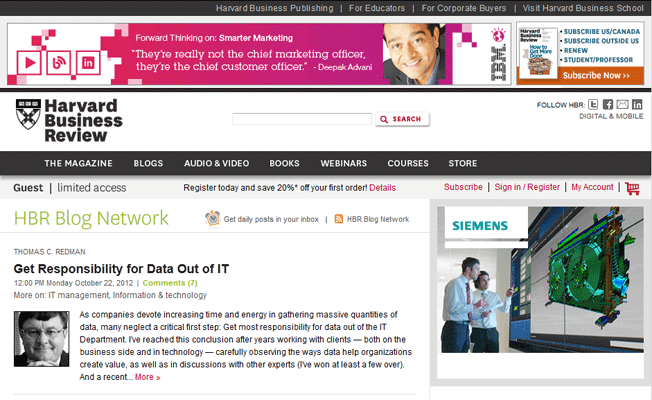
Task: Follow HBR on LinkedIn icon
Action: (x=637, y=104)
